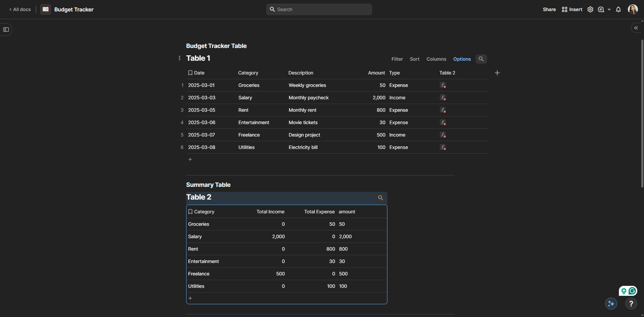
Task: Collapse the right panel with double chevron
Action: point(636,28)
